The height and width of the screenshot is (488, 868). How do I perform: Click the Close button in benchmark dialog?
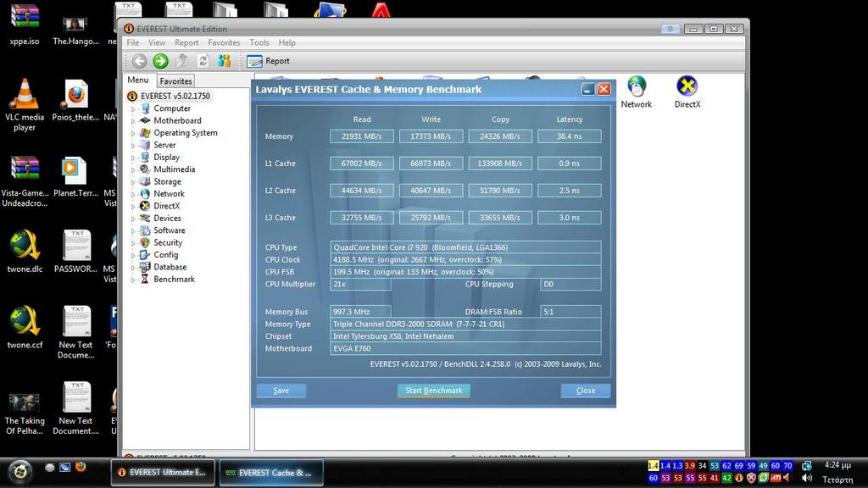coord(586,391)
